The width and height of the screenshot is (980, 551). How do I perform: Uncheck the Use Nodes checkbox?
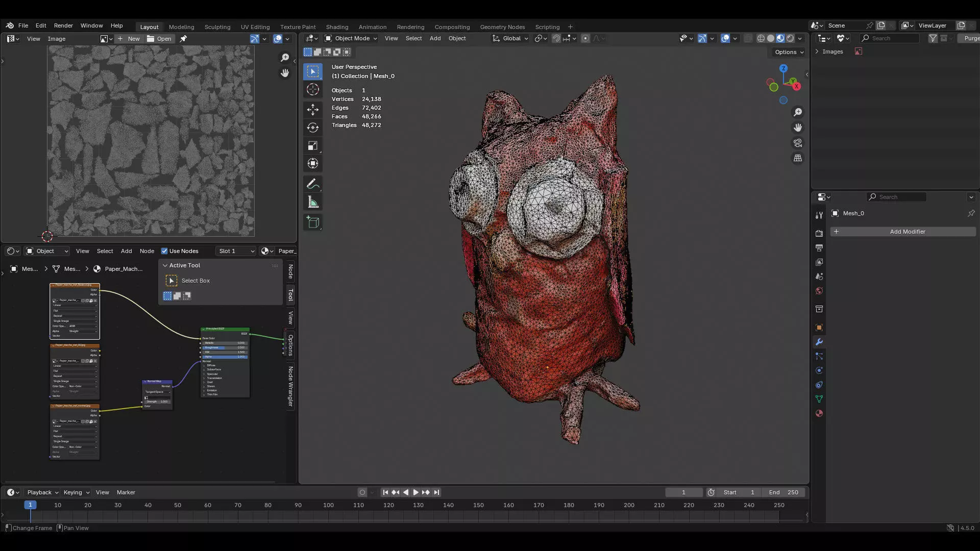(164, 251)
